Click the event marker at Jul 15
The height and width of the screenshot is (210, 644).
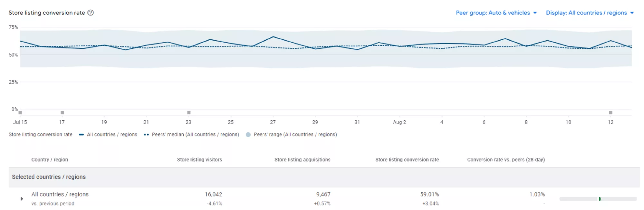coord(20,113)
